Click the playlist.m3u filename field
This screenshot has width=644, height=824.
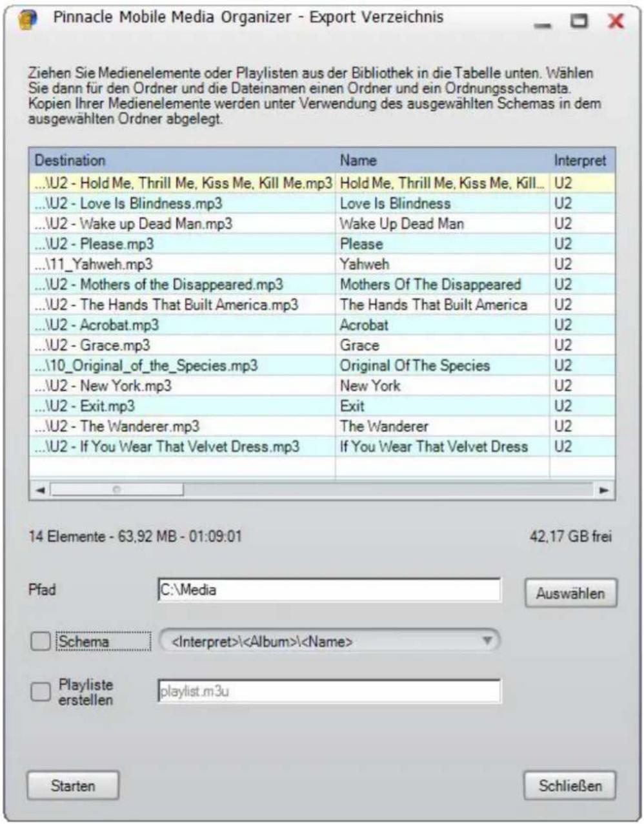pos(329,692)
